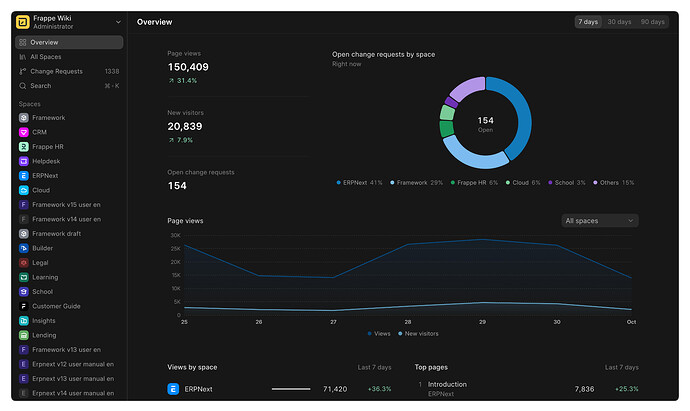690x411 pixels.
Task: Click the Erpnext v13 user manual icon
Action: coord(24,379)
